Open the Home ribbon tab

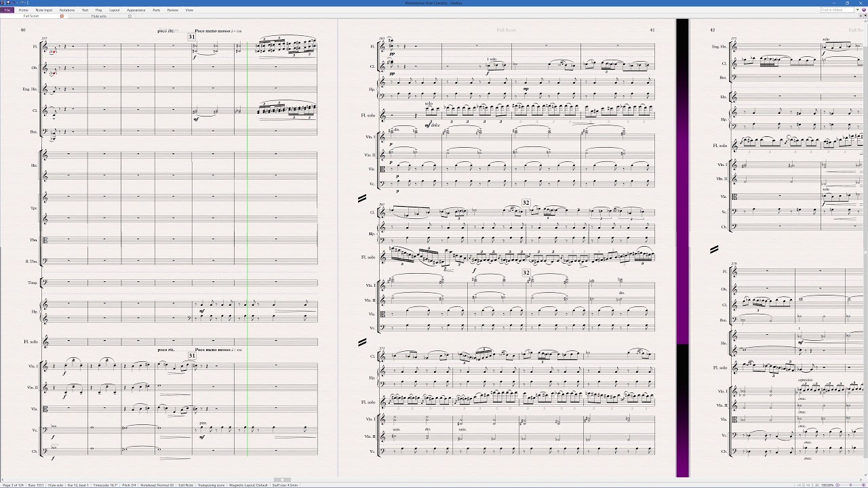tap(24, 10)
